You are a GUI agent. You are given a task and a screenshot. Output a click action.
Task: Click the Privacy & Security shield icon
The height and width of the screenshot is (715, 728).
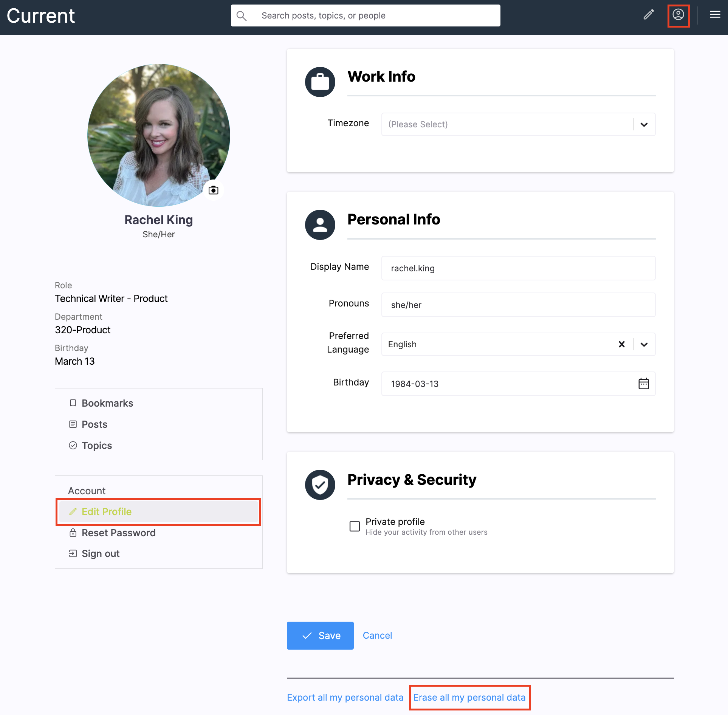pos(320,485)
